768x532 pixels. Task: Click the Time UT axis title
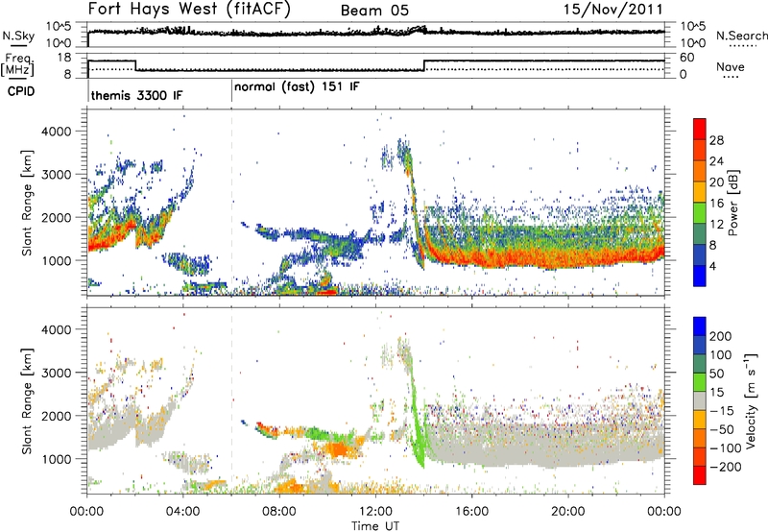click(x=375, y=526)
